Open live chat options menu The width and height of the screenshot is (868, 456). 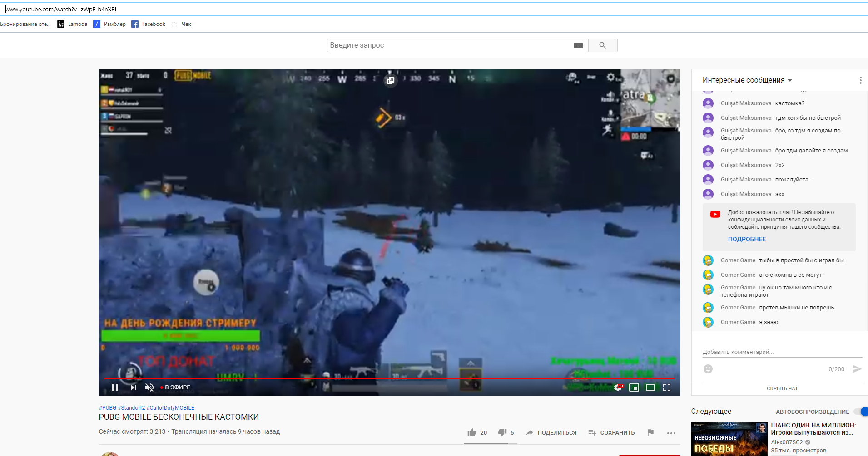tap(860, 80)
